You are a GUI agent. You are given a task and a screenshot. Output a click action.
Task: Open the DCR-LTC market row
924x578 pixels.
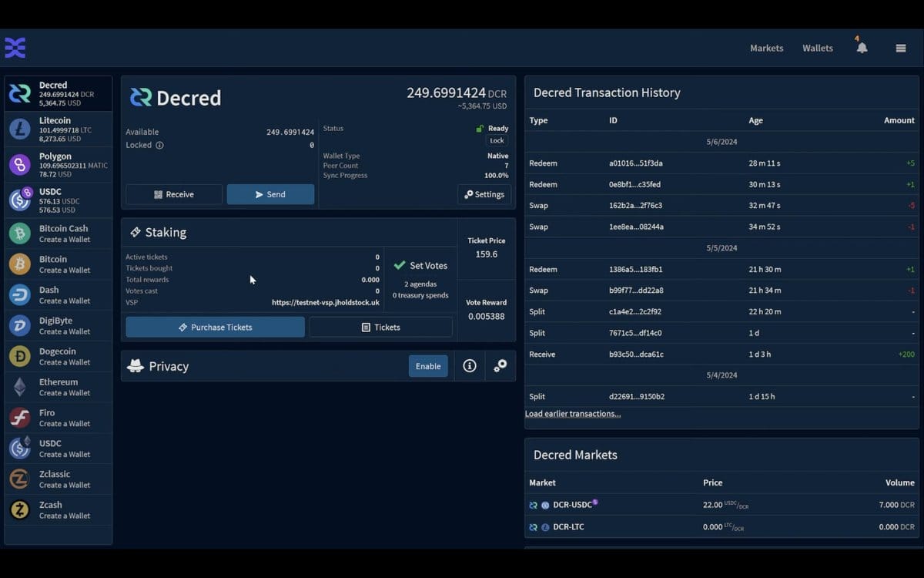pos(721,527)
